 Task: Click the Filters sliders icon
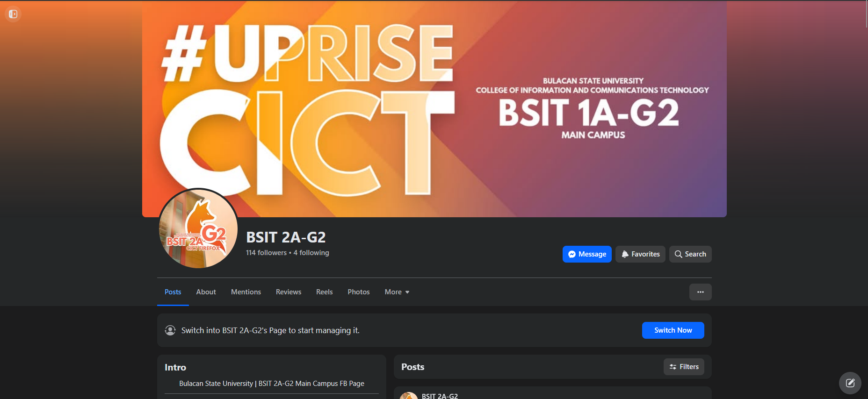pyautogui.click(x=673, y=367)
